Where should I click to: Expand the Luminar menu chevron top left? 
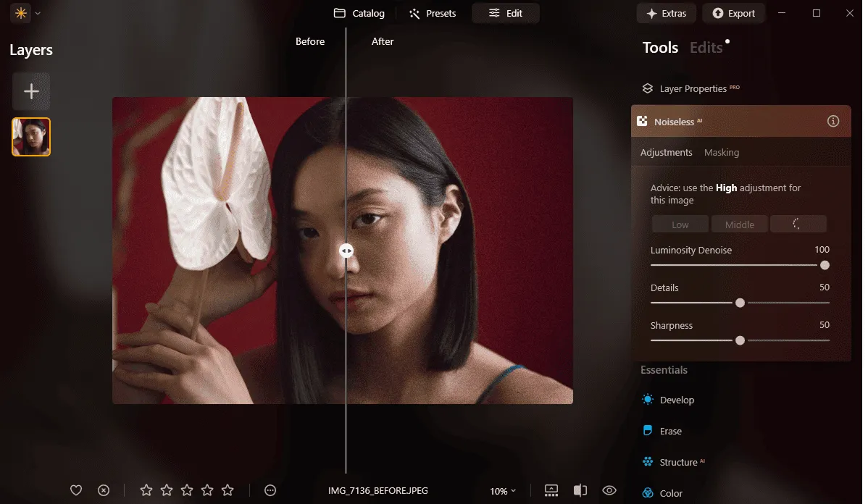point(38,13)
